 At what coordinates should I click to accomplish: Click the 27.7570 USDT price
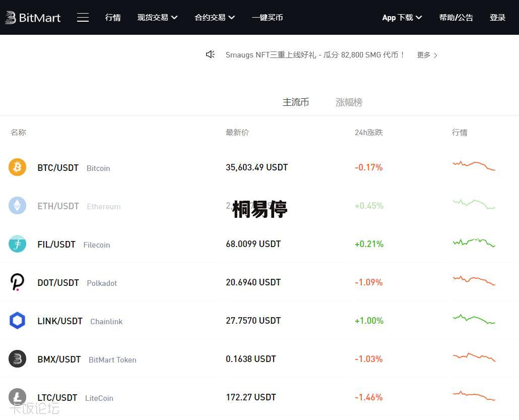pos(253,321)
